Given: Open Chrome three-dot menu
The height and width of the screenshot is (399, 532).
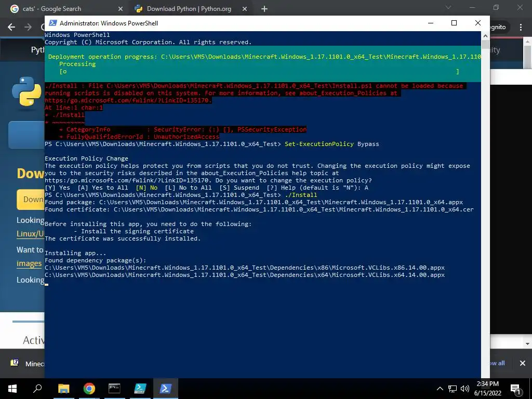Looking at the screenshot, I should 521,27.
